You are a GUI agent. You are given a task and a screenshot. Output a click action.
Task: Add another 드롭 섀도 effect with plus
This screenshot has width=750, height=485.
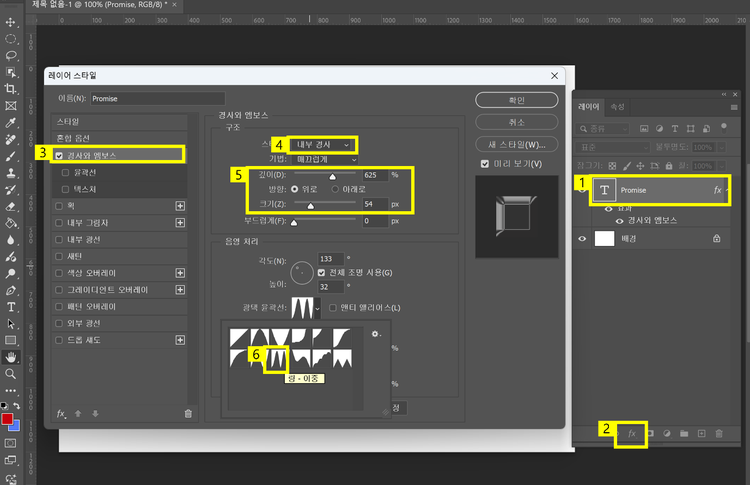coord(180,340)
